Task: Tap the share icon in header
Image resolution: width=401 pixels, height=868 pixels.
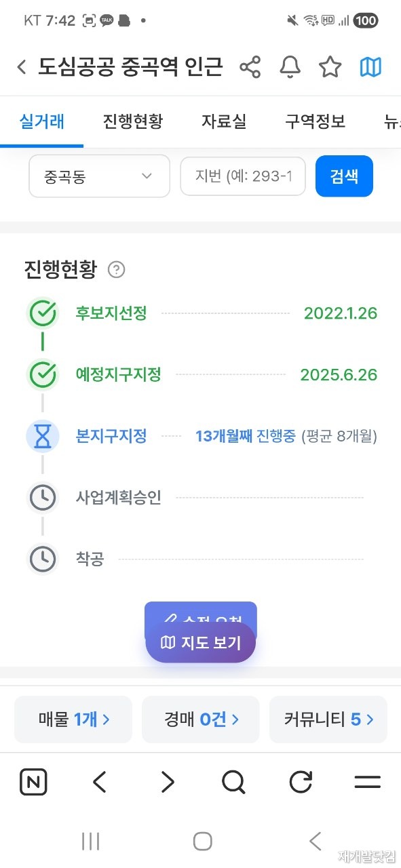Action: pos(250,67)
